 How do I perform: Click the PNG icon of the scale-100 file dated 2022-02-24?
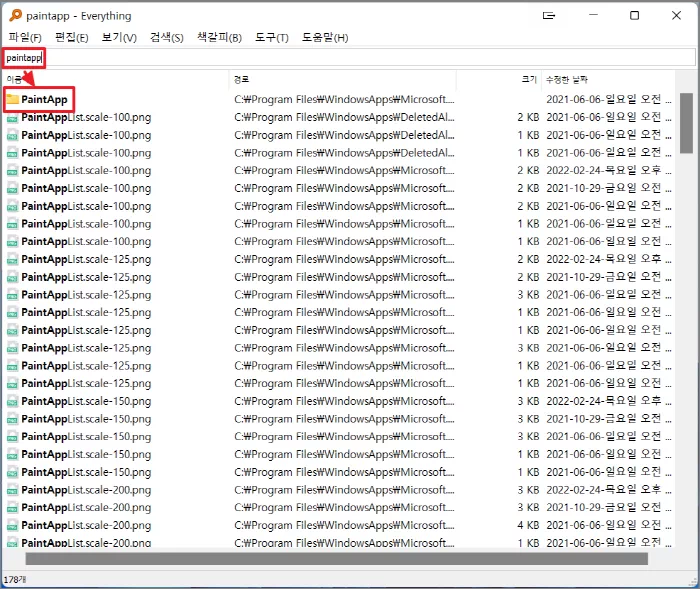point(12,171)
